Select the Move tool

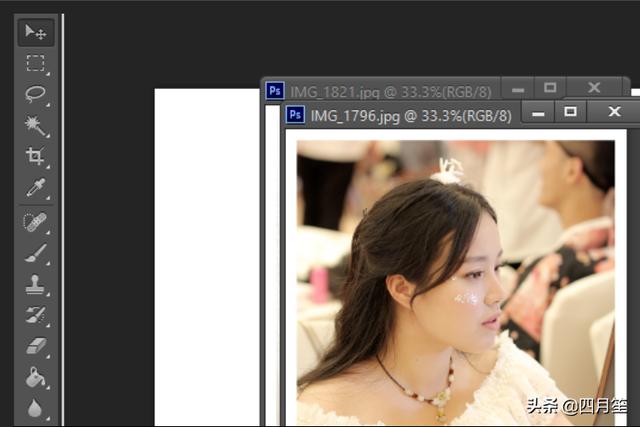pos(36,32)
